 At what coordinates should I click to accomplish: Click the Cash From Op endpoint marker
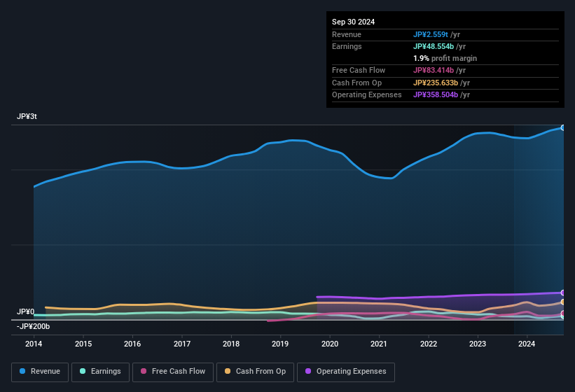563,302
